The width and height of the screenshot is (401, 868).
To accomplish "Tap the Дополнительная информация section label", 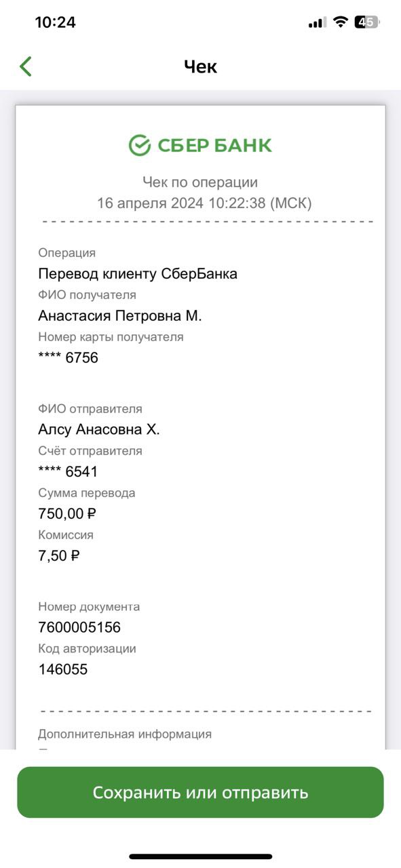I will pyautogui.click(x=125, y=734).
